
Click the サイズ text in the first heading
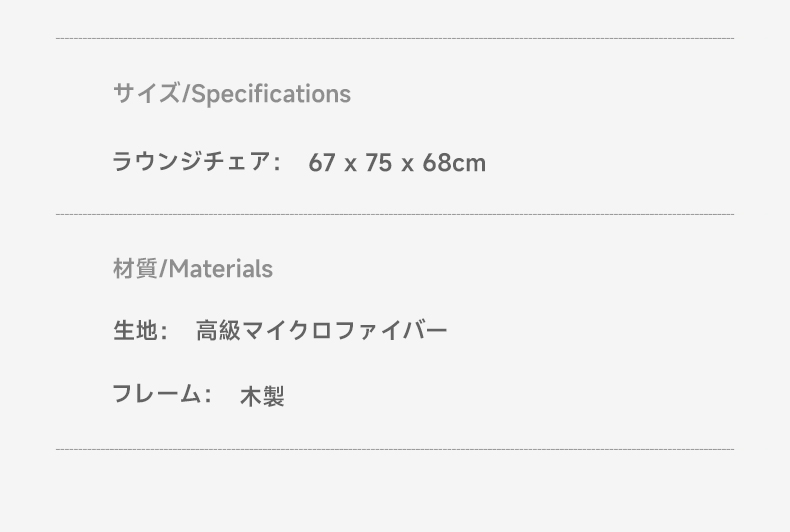click(x=146, y=94)
